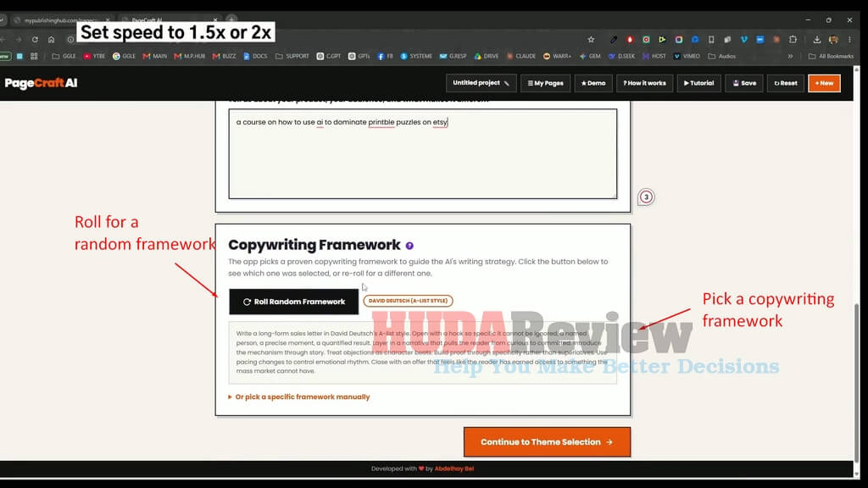Viewport: 868px width, 488px height.
Task: Open How it works help
Action: click(x=645, y=83)
